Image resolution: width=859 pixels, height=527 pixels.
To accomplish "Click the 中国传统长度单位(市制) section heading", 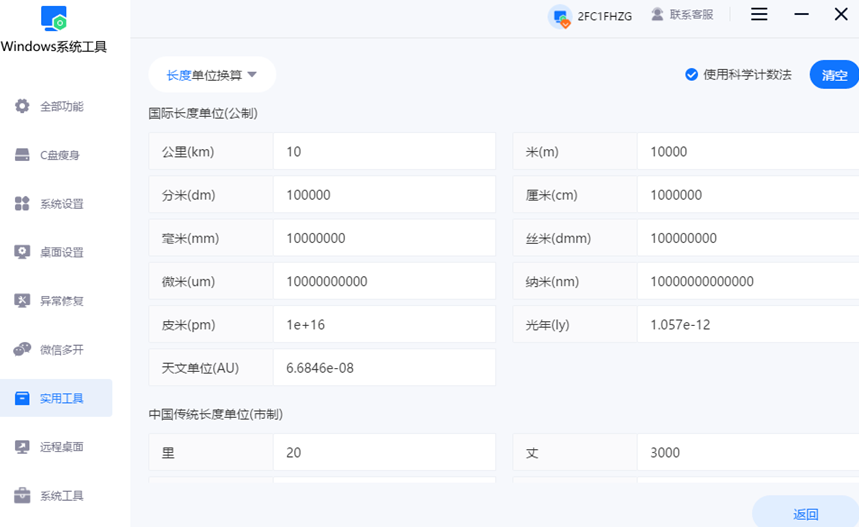I will [215, 414].
